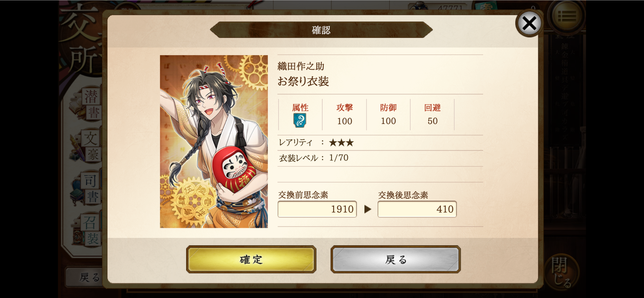Tap the 交換前思念素 field showing 1910
The height and width of the screenshot is (298, 644).
[317, 209]
